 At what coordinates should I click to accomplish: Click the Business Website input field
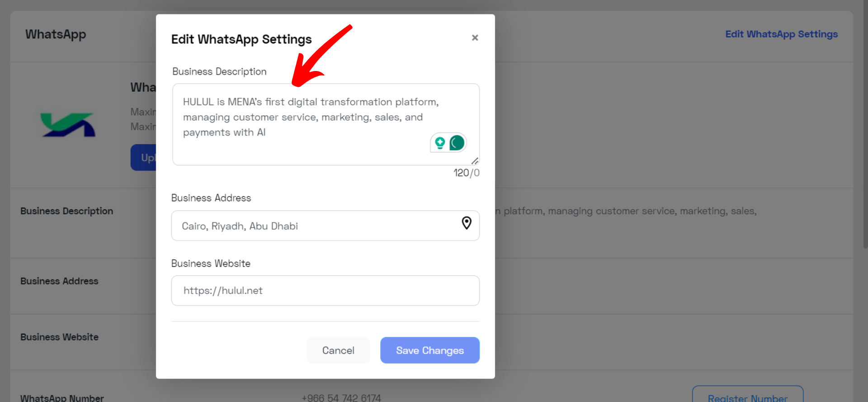coord(325,291)
